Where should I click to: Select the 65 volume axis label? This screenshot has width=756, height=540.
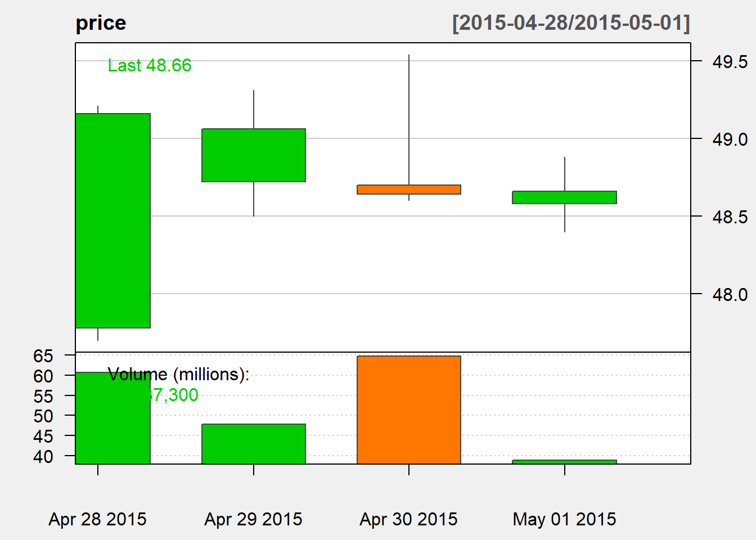43,356
